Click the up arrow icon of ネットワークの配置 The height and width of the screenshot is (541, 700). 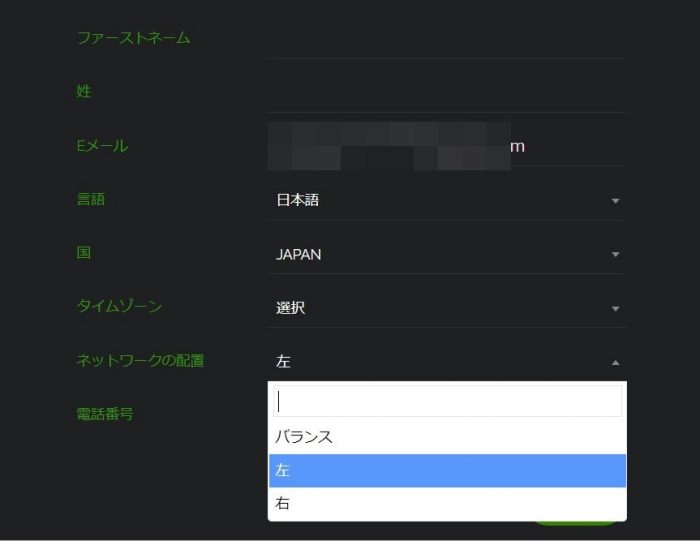[615, 363]
